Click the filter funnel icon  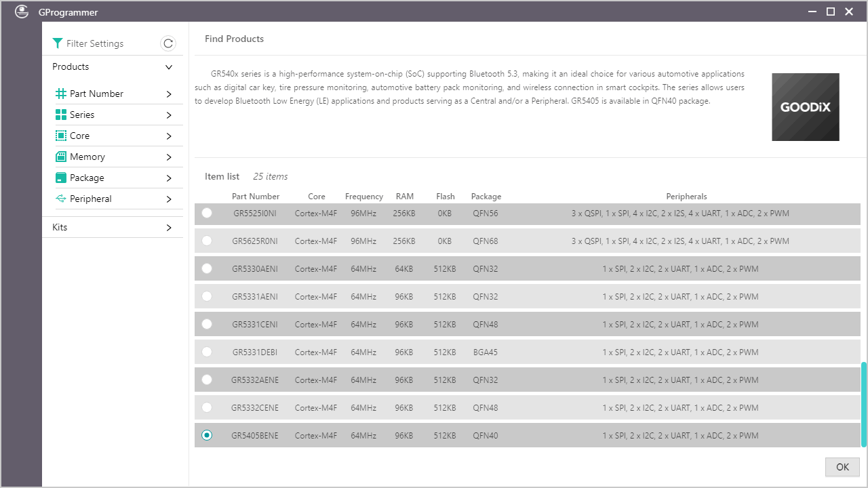(58, 43)
